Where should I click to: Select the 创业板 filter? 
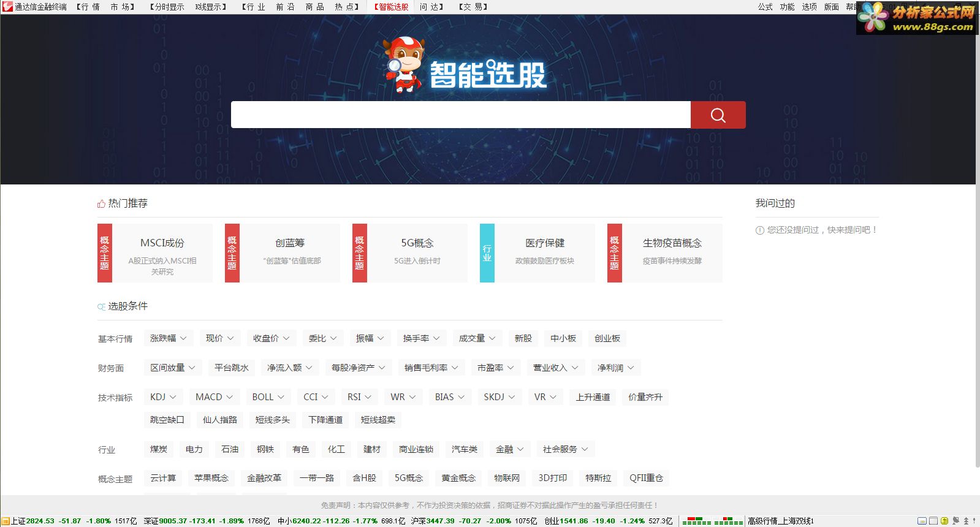[607, 338]
